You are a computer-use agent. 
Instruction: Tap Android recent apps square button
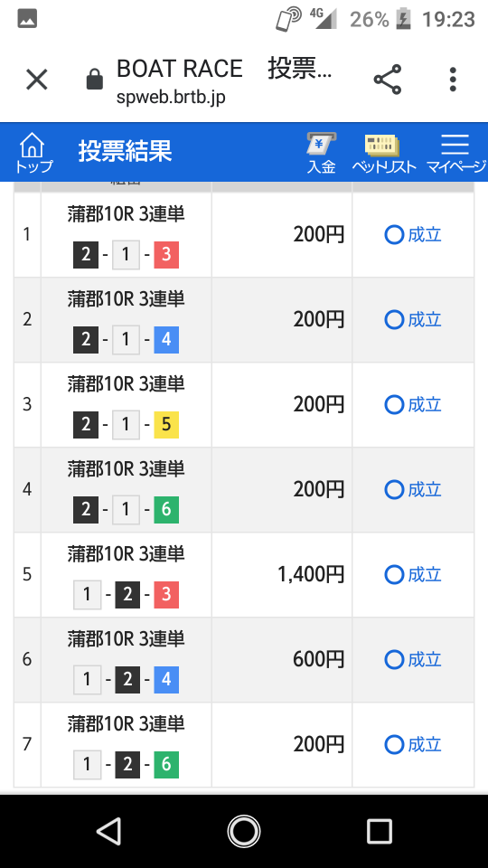[380, 832]
